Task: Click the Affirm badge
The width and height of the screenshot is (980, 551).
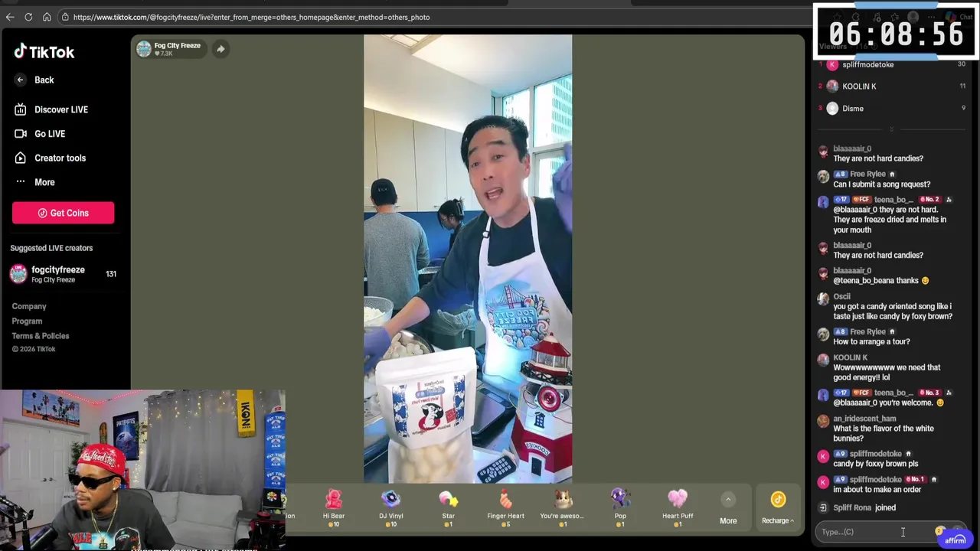Action: click(955, 540)
